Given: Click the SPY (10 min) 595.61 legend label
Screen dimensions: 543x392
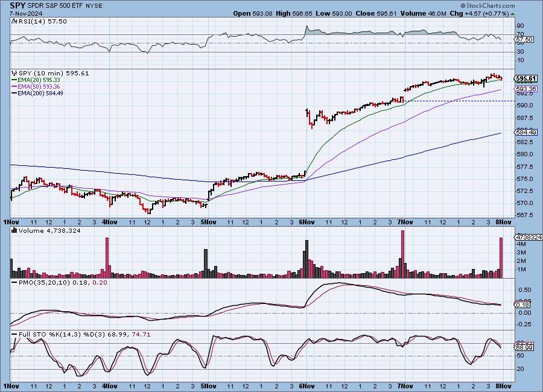Looking at the screenshot, I should pos(54,73).
